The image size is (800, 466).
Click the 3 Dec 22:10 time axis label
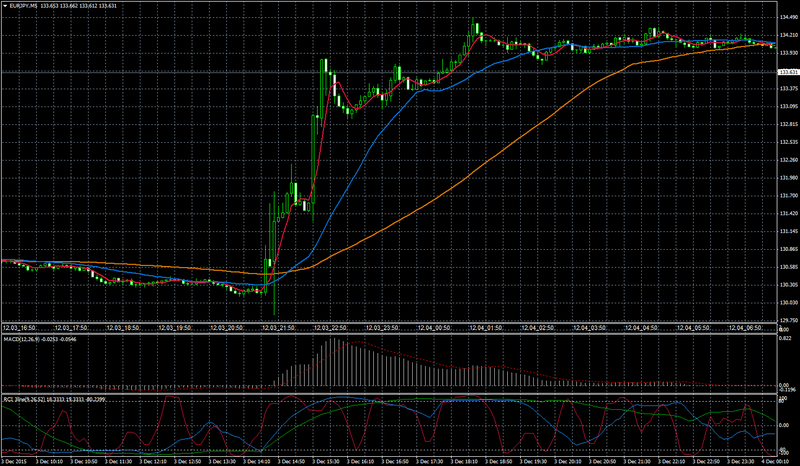tap(671, 461)
